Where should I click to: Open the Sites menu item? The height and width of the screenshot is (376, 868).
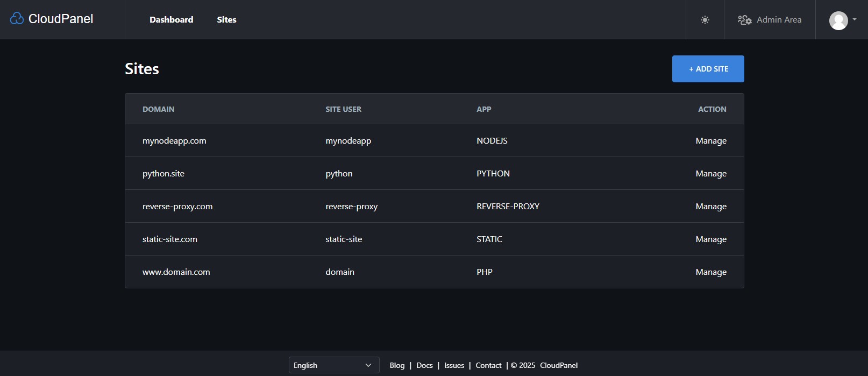pyautogui.click(x=226, y=20)
